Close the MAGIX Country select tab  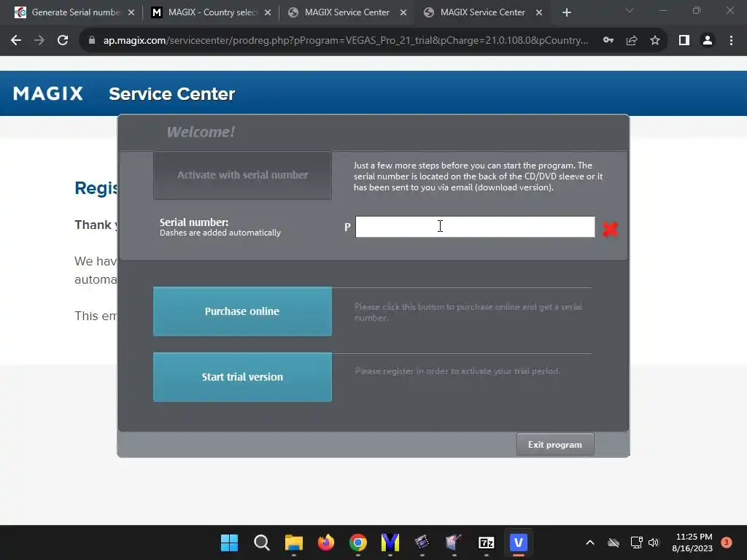pyautogui.click(x=268, y=12)
